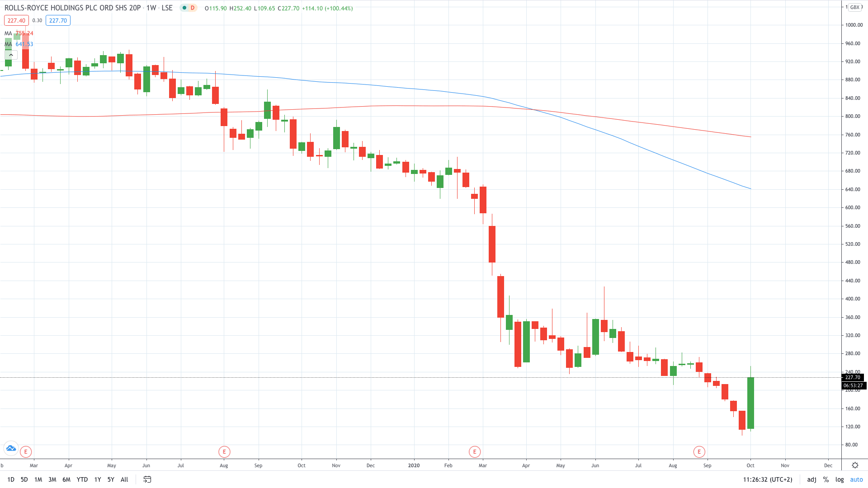Click the TradingView cloud logo icon
The width and height of the screenshot is (868, 488).
11,448
